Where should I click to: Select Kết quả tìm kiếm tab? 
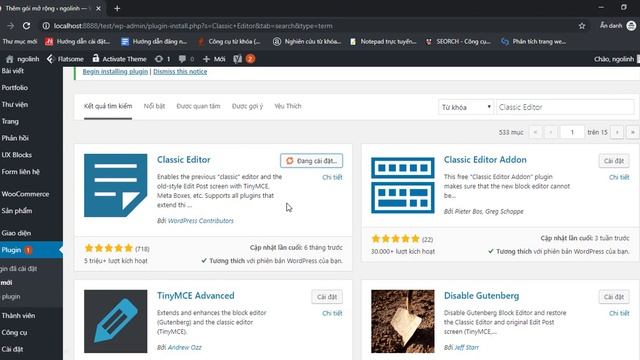tap(108, 106)
